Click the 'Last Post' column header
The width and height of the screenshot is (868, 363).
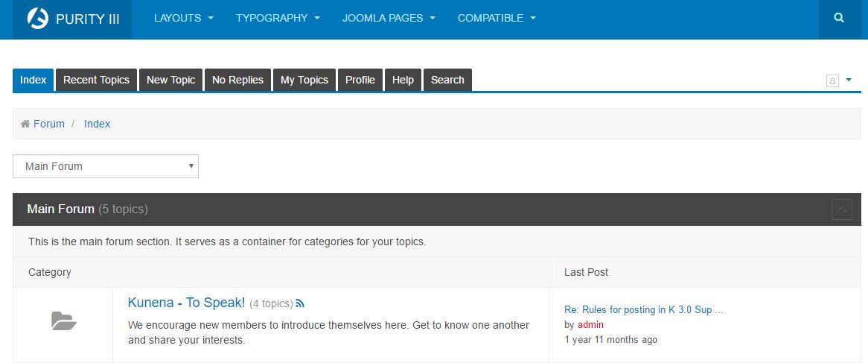(x=586, y=272)
